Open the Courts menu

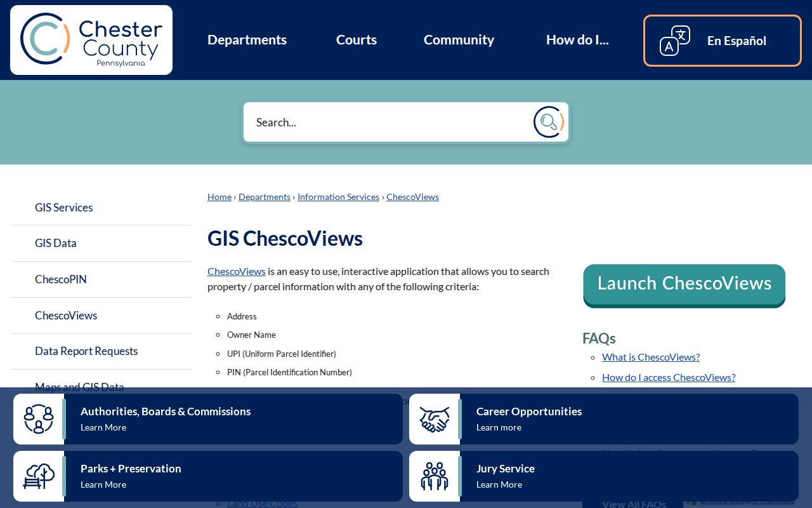(357, 40)
